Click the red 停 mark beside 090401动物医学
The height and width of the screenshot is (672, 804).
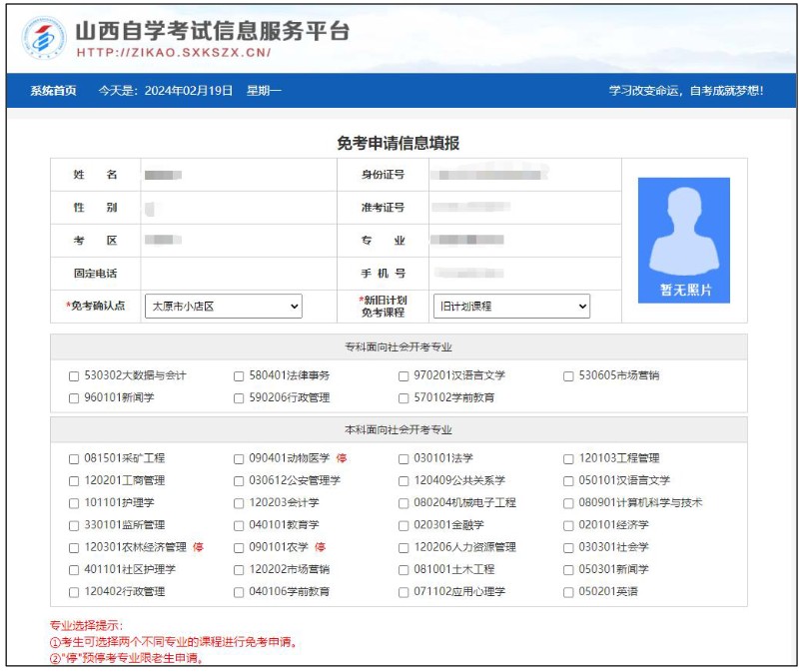point(342,458)
